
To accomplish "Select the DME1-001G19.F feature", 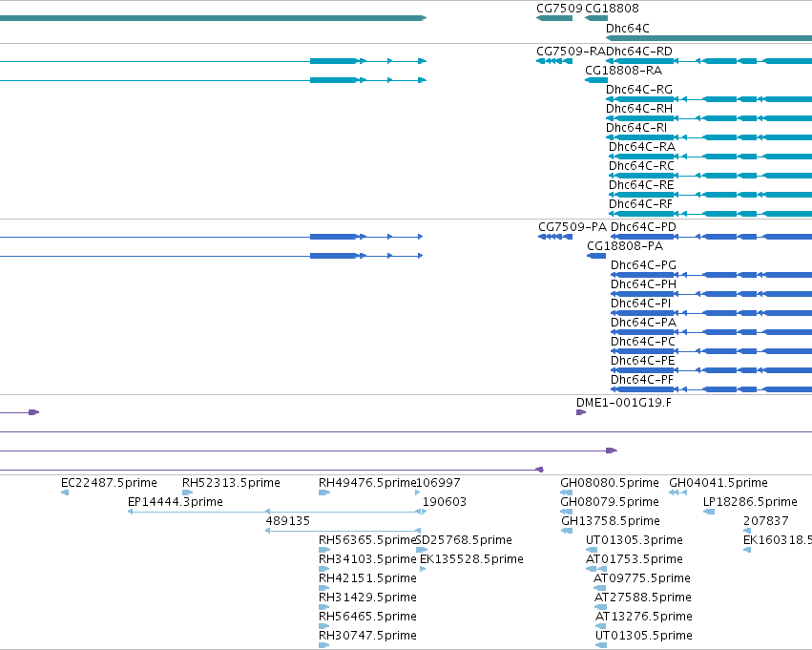I will [x=581, y=412].
